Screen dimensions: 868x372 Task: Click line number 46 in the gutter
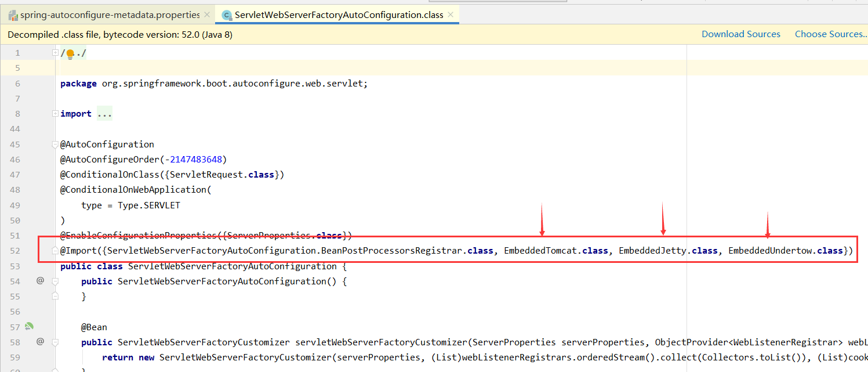[14, 159]
